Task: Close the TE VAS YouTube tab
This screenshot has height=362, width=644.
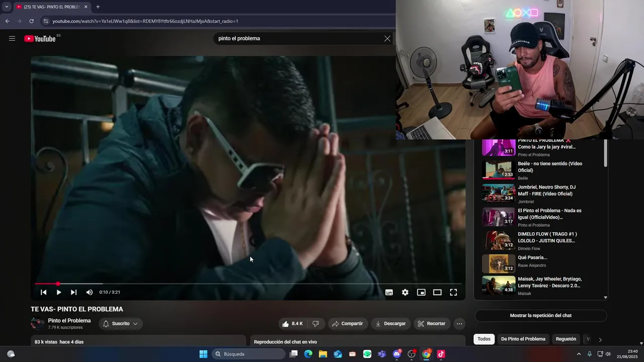Action: [86, 7]
